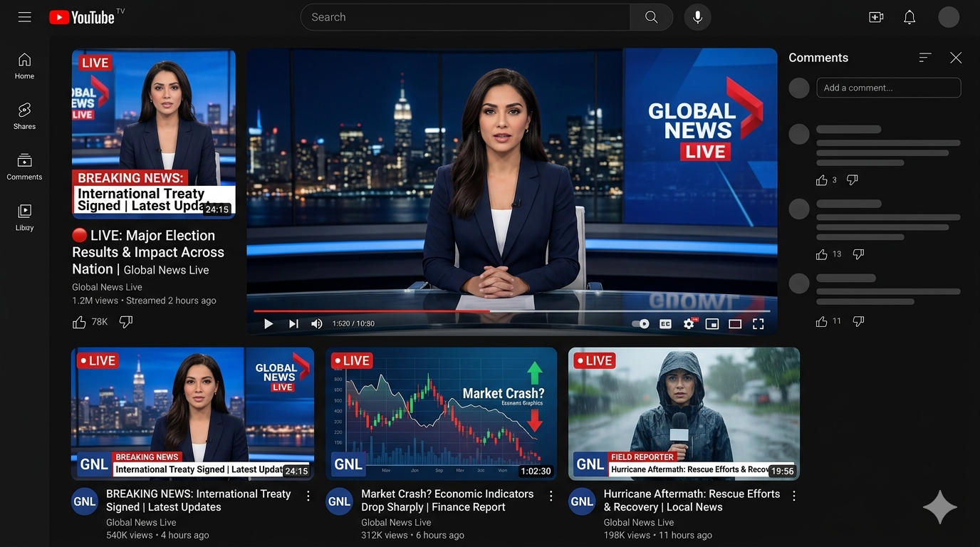Viewport: 980px width, 547px height.
Task: Open Shares in the sidebar
Action: coord(24,116)
